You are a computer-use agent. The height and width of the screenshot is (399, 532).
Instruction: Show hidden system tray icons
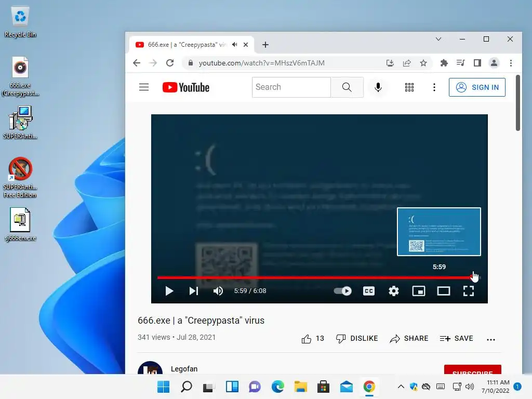(401, 387)
